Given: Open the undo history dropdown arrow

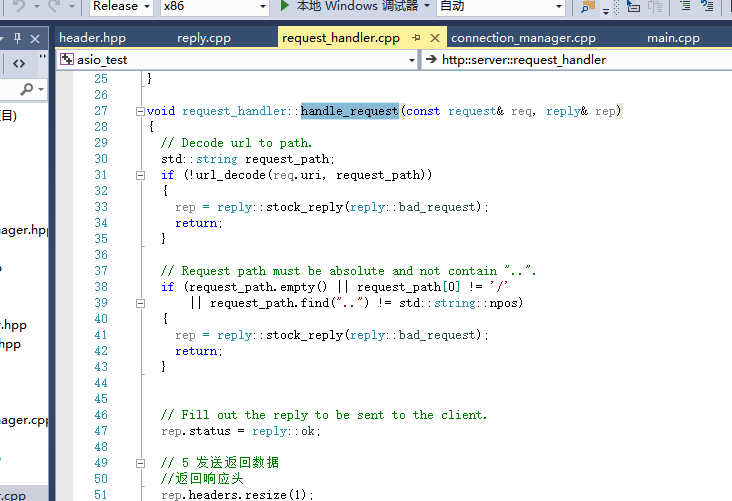Looking at the screenshot, I should click(x=36, y=7).
